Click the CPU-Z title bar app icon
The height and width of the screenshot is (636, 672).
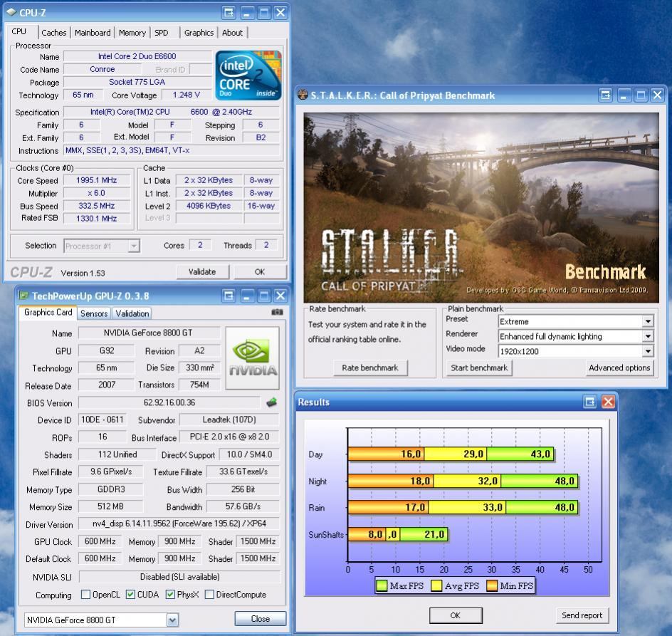11,12
